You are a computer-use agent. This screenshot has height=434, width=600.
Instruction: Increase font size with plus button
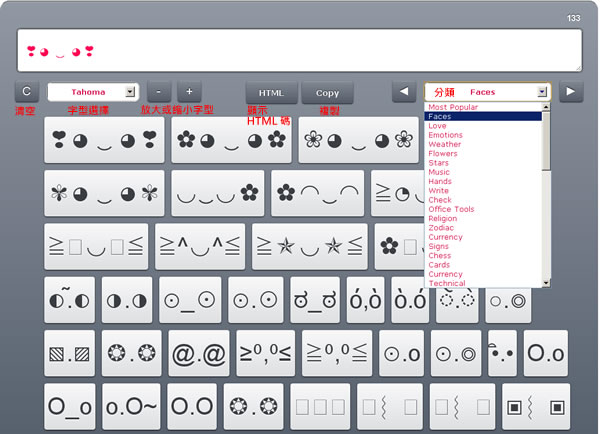tap(189, 91)
